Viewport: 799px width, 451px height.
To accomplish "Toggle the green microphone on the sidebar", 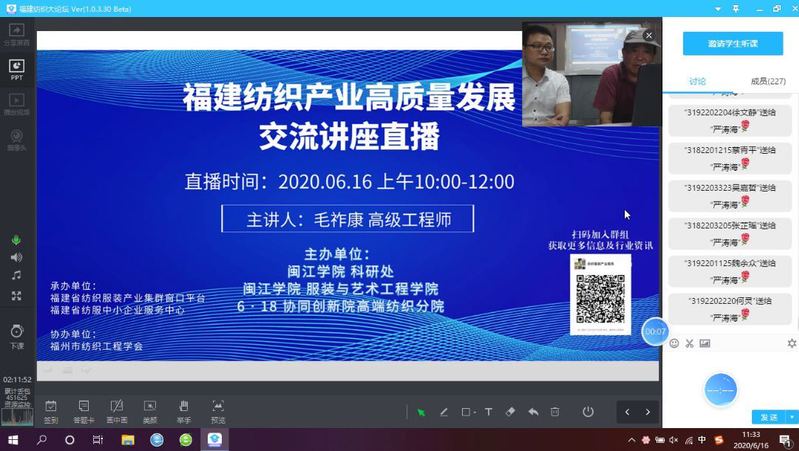I will (x=16, y=240).
